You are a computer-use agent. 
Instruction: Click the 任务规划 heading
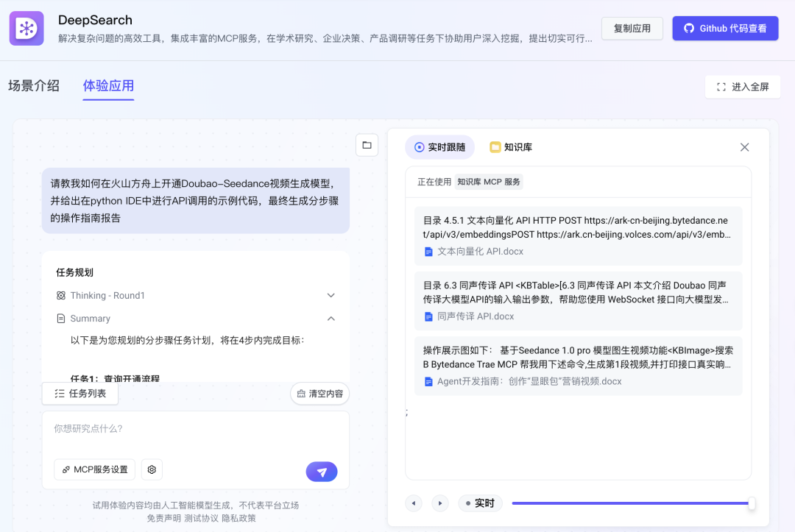coord(74,272)
